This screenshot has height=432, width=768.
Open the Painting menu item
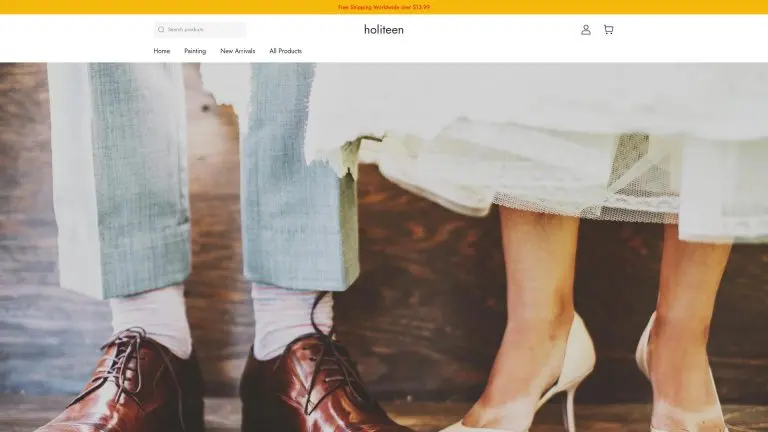coord(195,51)
